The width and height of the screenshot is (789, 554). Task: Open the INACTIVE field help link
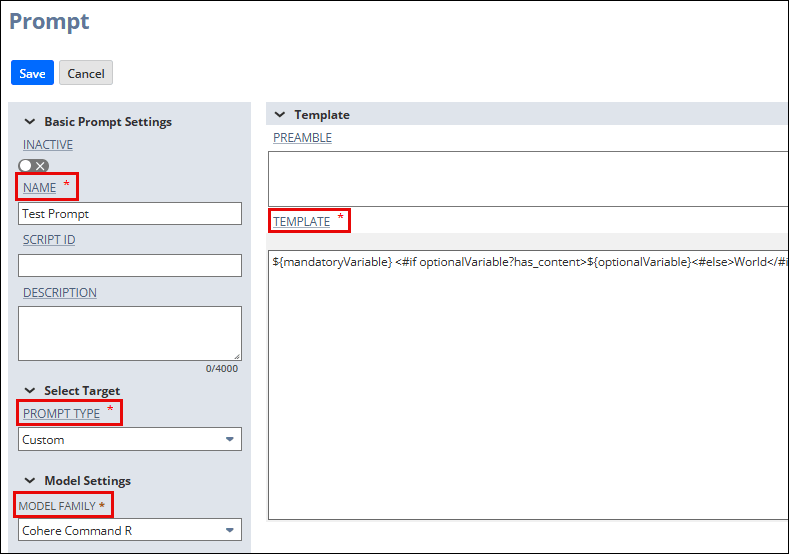point(48,145)
